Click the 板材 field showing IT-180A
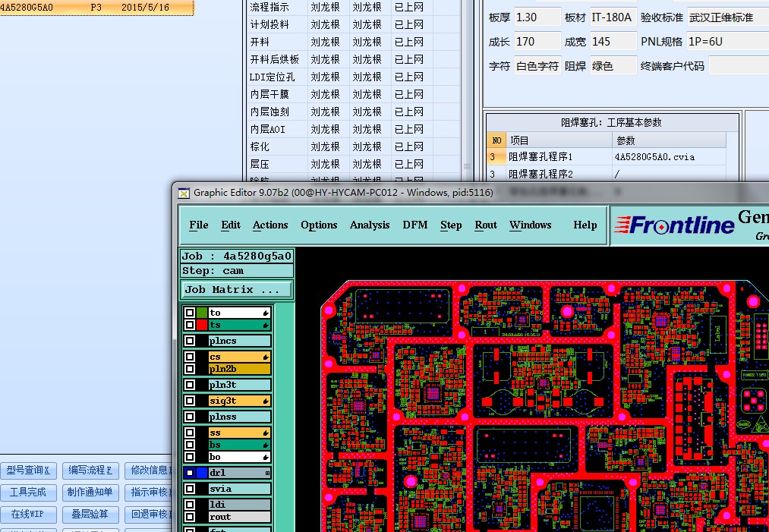This screenshot has height=532, width=769. click(613, 17)
